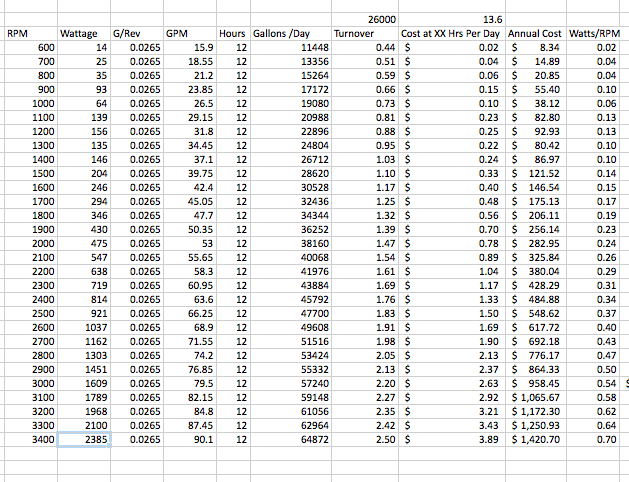Click daily cost cell showing 1.04
This screenshot has width=629, height=482.
pos(452,271)
